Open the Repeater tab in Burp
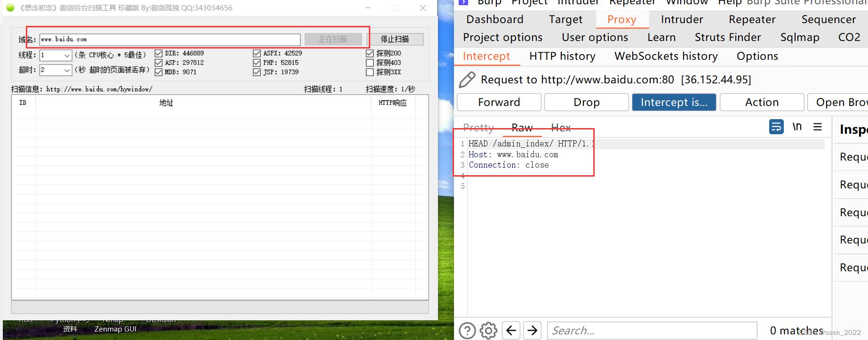 752,19
